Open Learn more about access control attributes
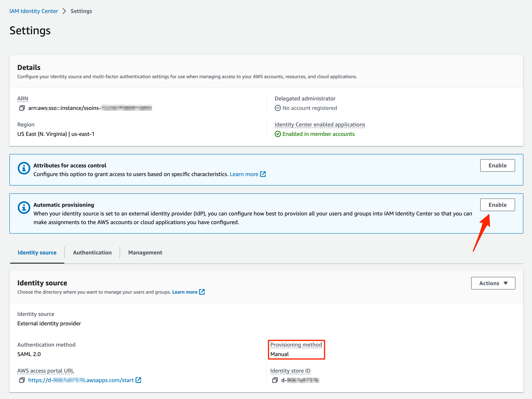The image size is (532, 399). click(x=244, y=174)
